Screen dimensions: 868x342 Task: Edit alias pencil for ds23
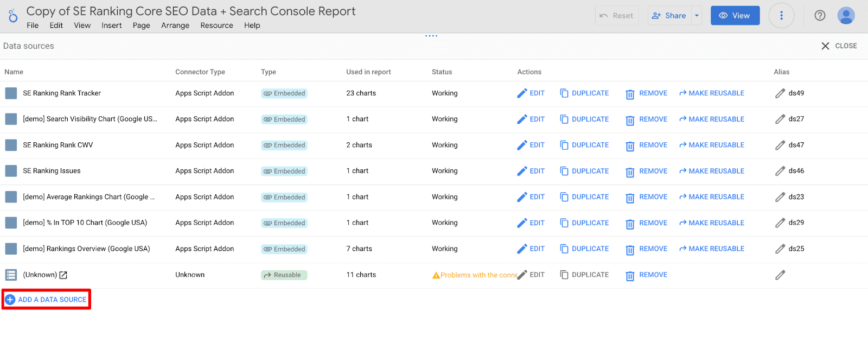click(780, 197)
